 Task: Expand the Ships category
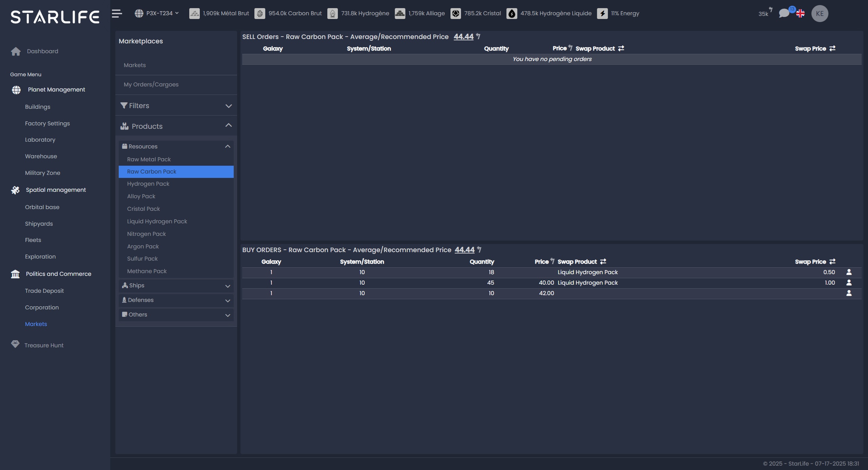point(176,286)
